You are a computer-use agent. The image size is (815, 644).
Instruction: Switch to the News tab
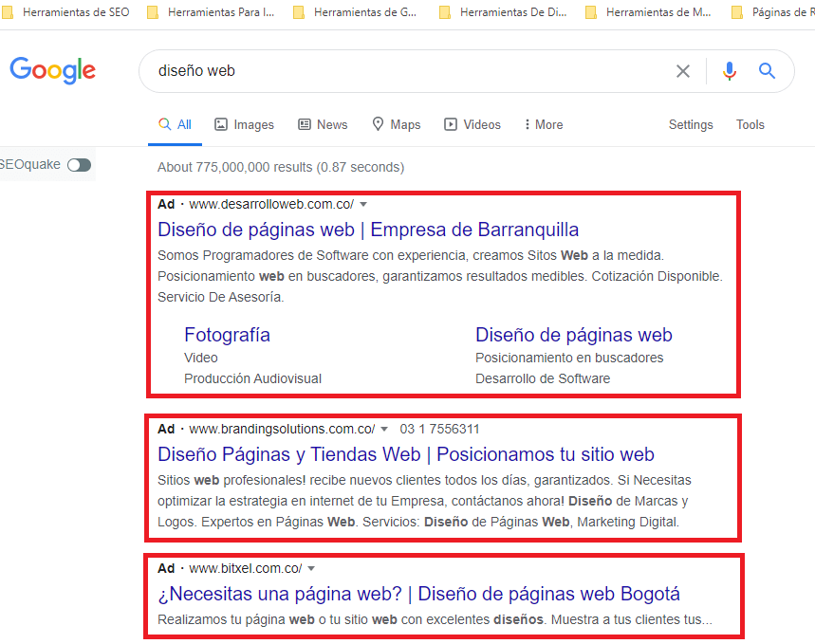[323, 125]
